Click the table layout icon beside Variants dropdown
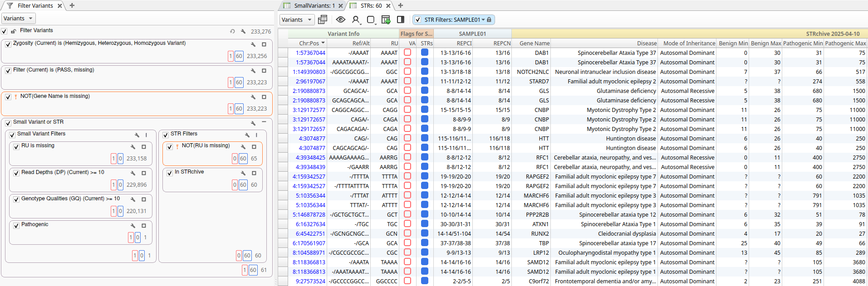The image size is (868, 286). click(x=323, y=19)
